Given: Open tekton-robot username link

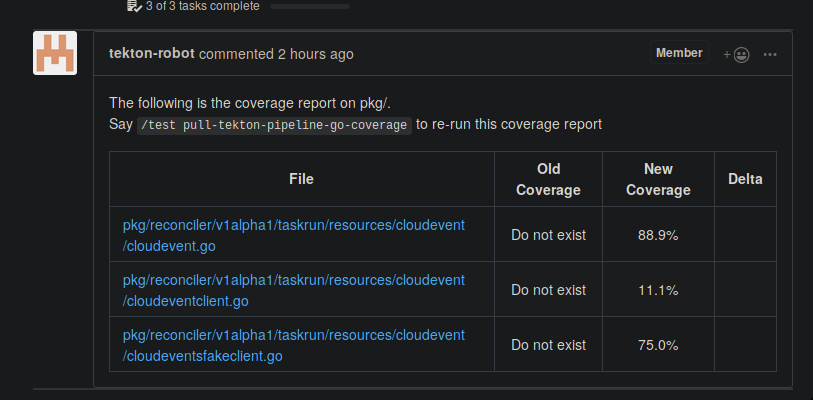Looking at the screenshot, I should pos(152,53).
